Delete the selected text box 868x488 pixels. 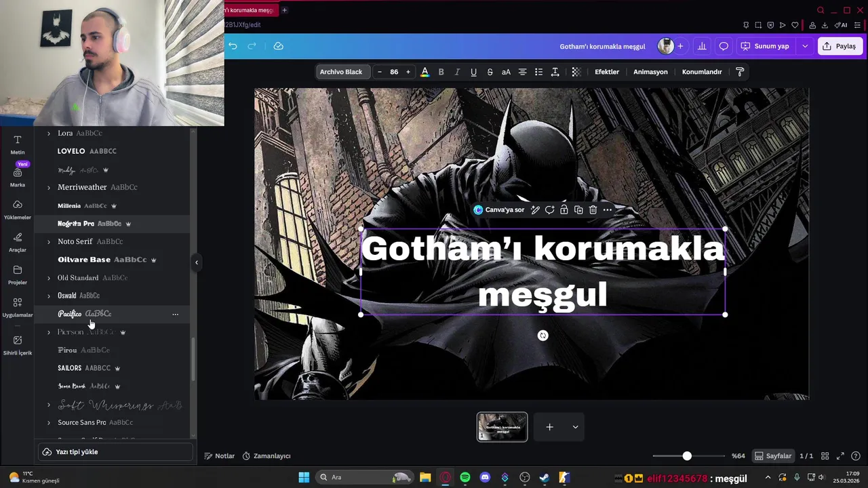click(x=593, y=210)
